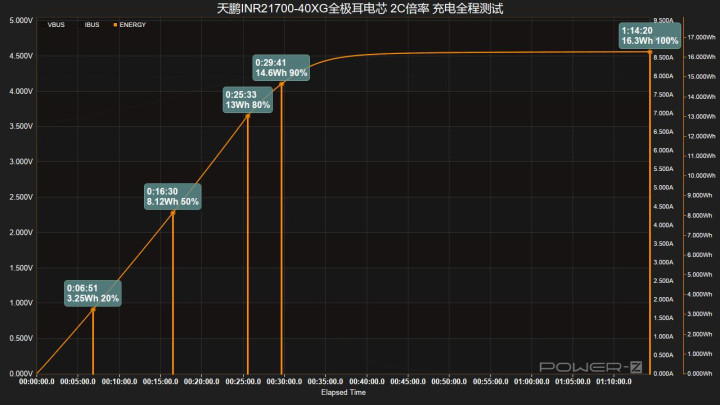Screen dimensions: 720x405
Task: Click the 00:55:00.0 time axis tick
Action: tap(490, 381)
